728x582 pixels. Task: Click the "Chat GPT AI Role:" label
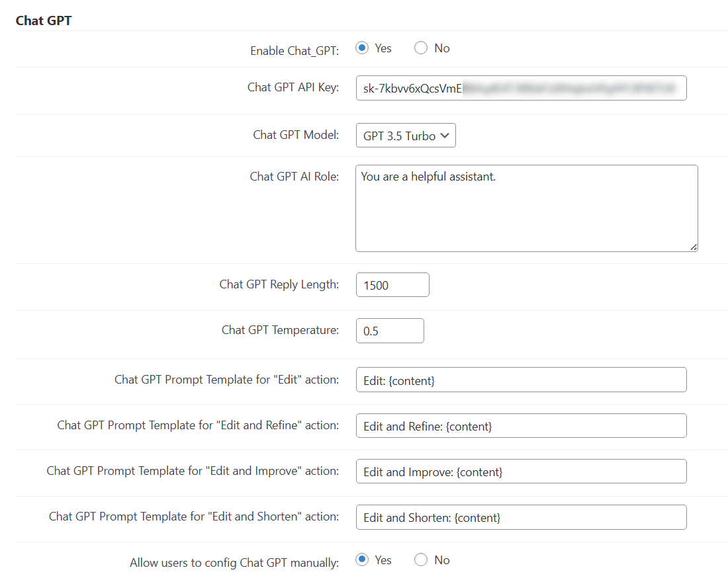[x=295, y=177]
